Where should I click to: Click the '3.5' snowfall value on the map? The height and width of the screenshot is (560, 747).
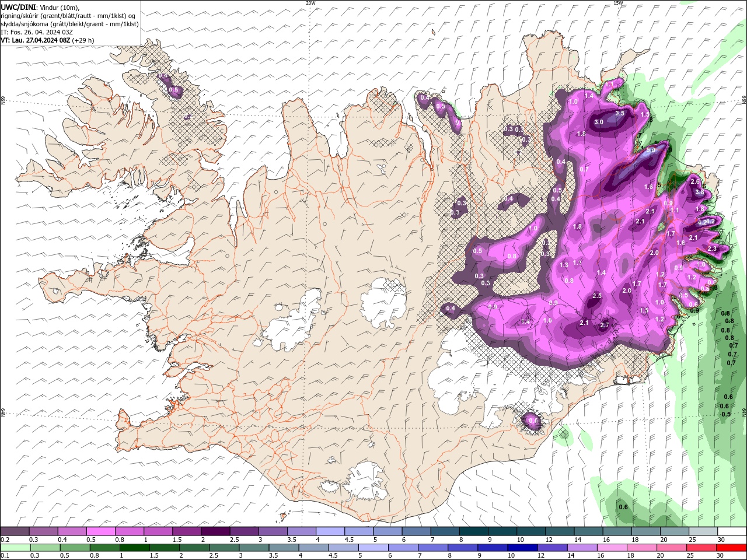click(x=620, y=113)
